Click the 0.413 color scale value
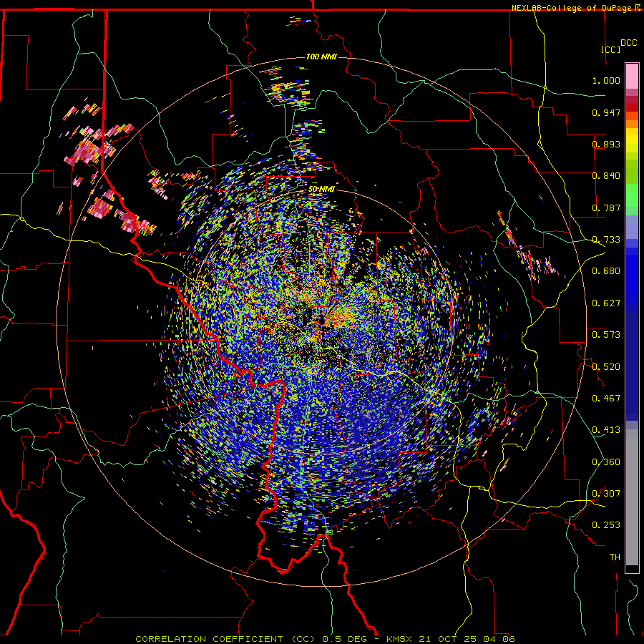Viewport: 644px width, 644px height. pyautogui.click(x=606, y=430)
